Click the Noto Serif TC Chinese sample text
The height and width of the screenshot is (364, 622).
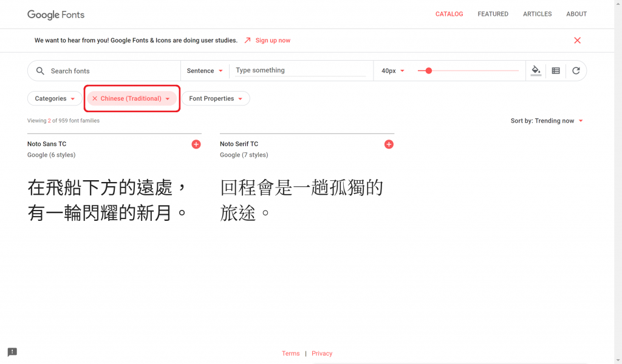pos(301,200)
